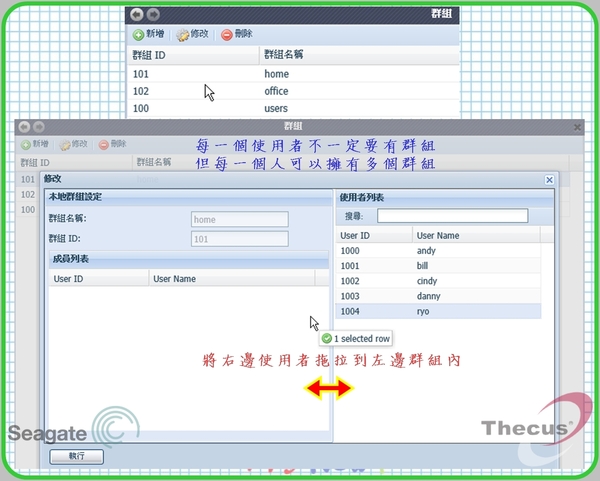This screenshot has height=481, width=600.
Task: Close the dimmed 群組 window
Action: coord(577,127)
